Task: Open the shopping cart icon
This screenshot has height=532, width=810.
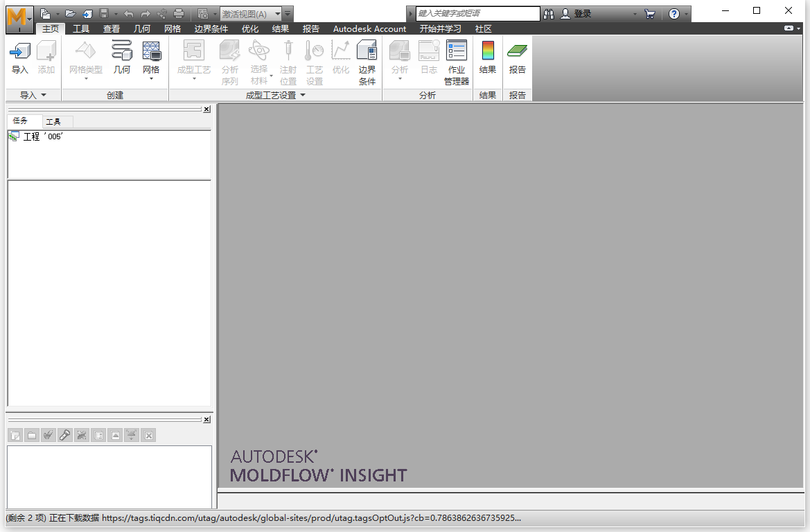Action: coord(650,14)
